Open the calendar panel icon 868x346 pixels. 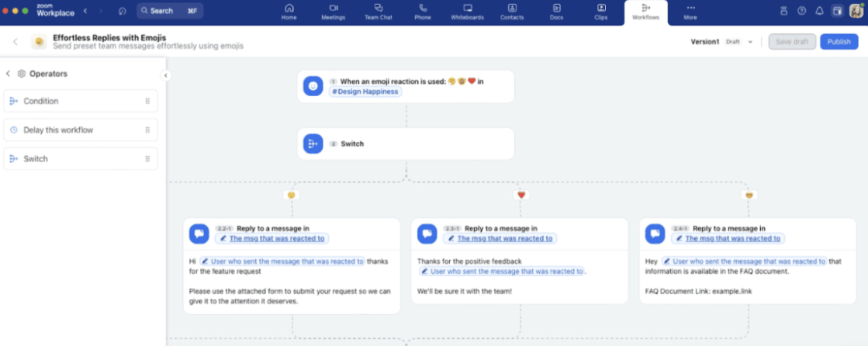coord(838,11)
